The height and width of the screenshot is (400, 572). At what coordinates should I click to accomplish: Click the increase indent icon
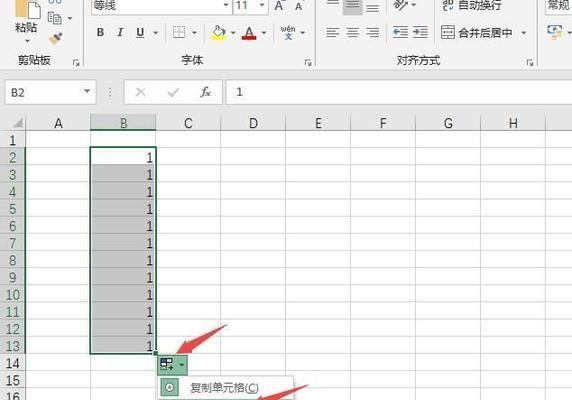[420, 32]
